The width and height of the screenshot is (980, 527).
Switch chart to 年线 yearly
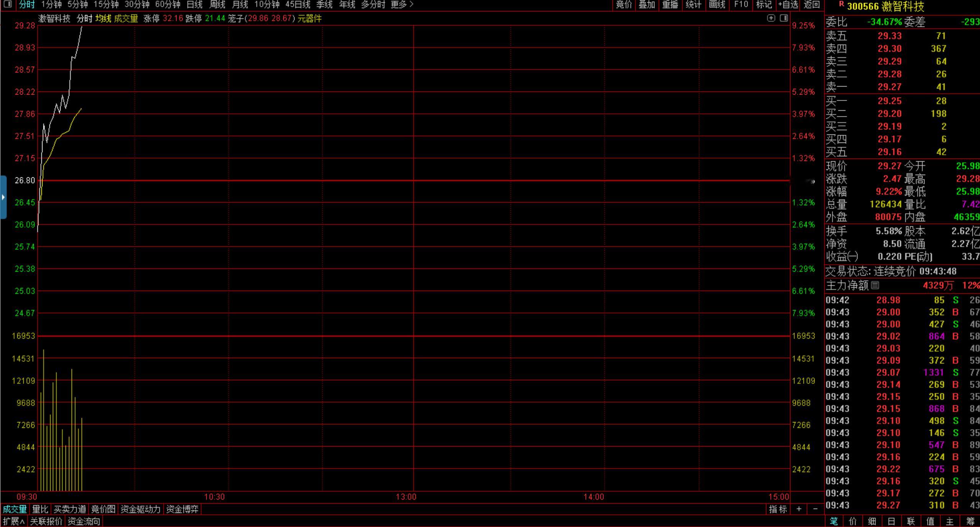click(x=347, y=5)
